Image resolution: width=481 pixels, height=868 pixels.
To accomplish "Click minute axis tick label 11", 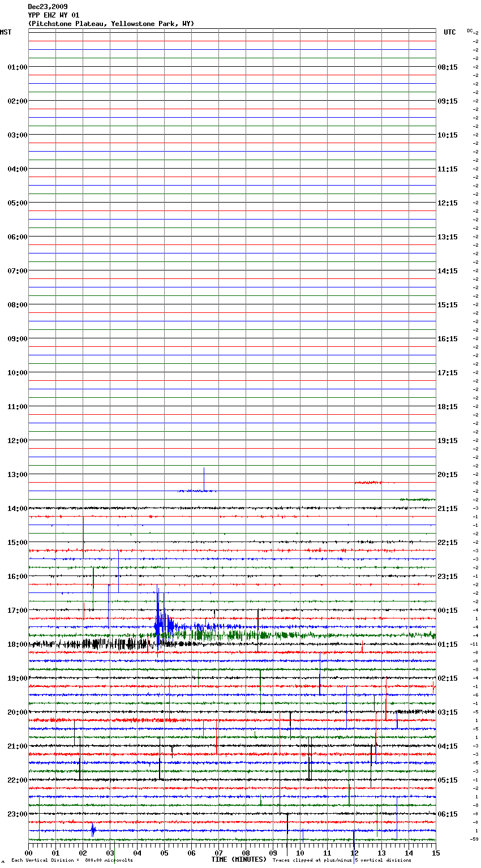I will tap(327, 853).
